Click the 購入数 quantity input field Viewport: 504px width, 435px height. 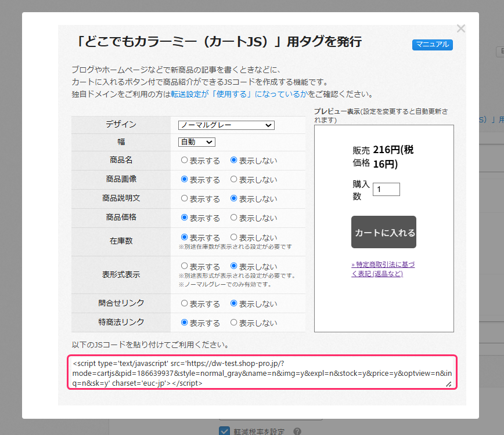[386, 189]
